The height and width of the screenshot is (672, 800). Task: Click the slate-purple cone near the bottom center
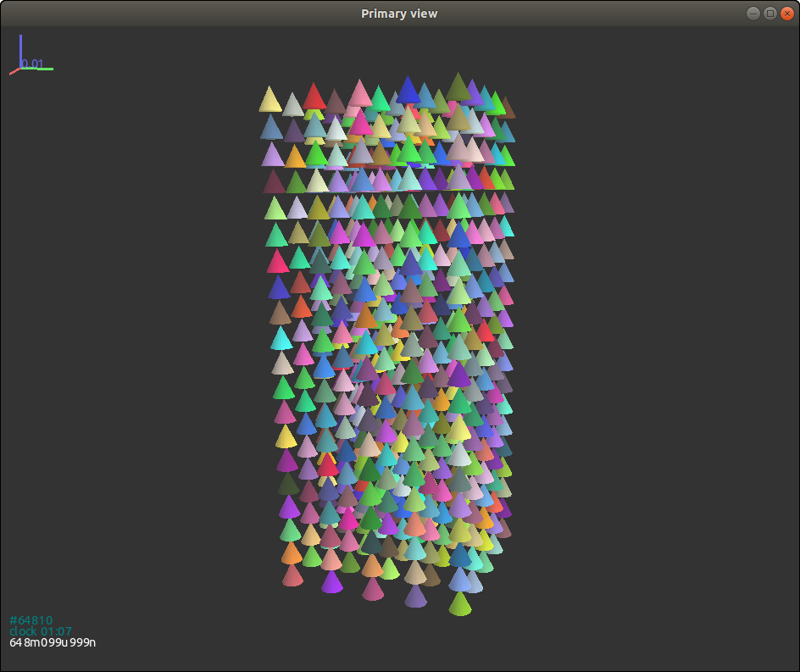(415, 597)
